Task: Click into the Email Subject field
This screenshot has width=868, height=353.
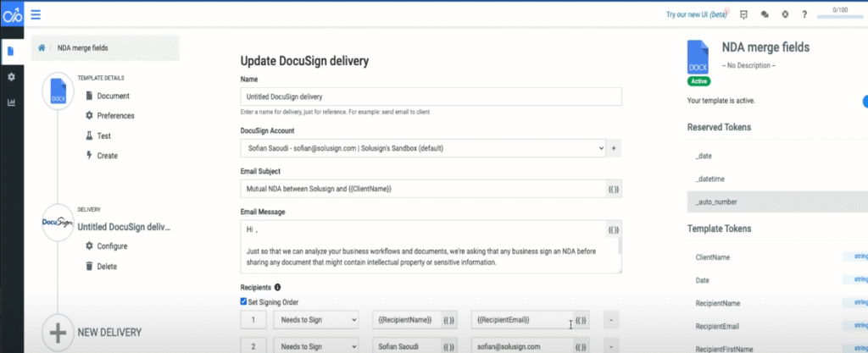Action: pyautogui.click(x=424, y=189)
